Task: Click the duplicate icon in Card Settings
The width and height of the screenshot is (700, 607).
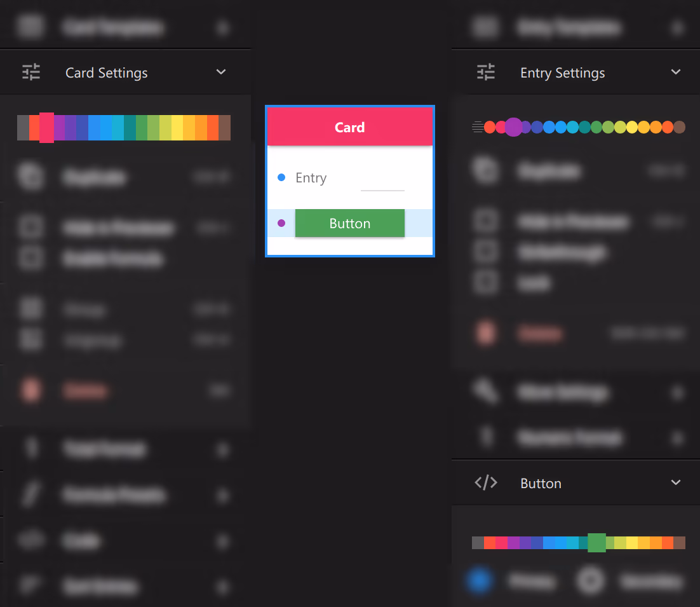Action: (x=30, y=177)
